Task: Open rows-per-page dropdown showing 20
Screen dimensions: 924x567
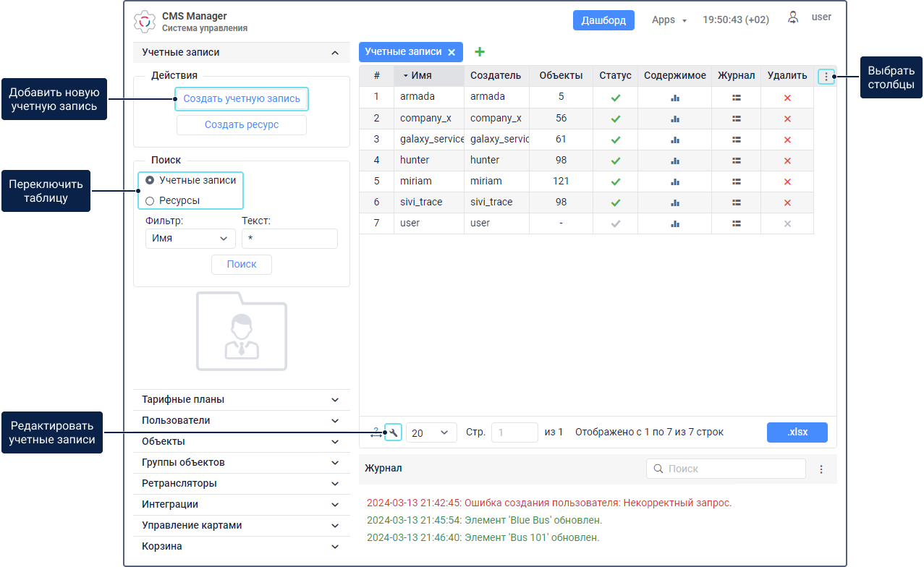Action: (431, 432)
